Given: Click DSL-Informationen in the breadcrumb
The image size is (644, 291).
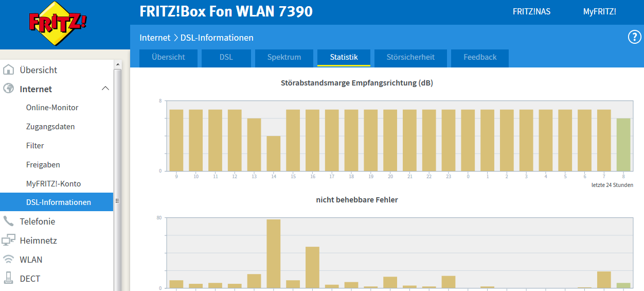Looking at the screenshot, I should click(217, 38).
